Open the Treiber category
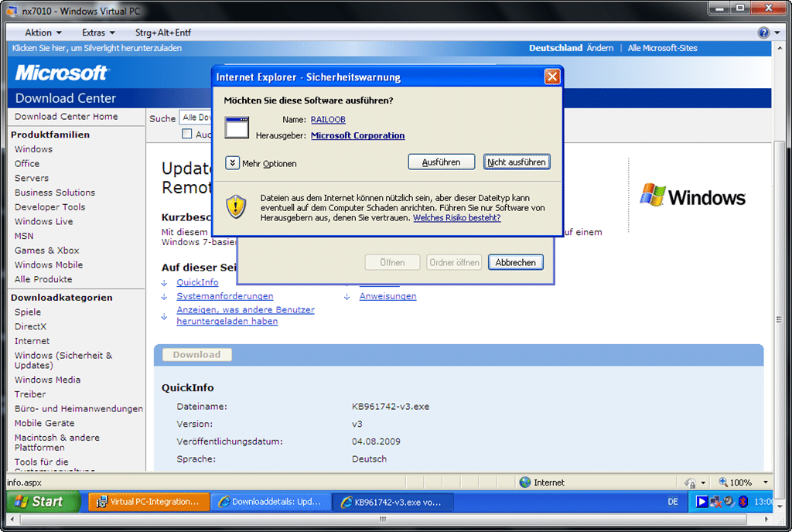The image size is (792, 532). [30, 394]
